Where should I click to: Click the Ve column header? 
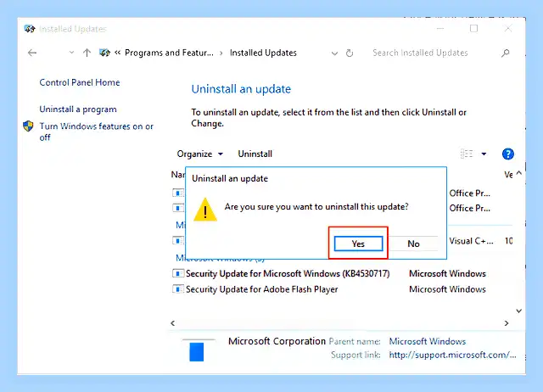click(508, 175)
